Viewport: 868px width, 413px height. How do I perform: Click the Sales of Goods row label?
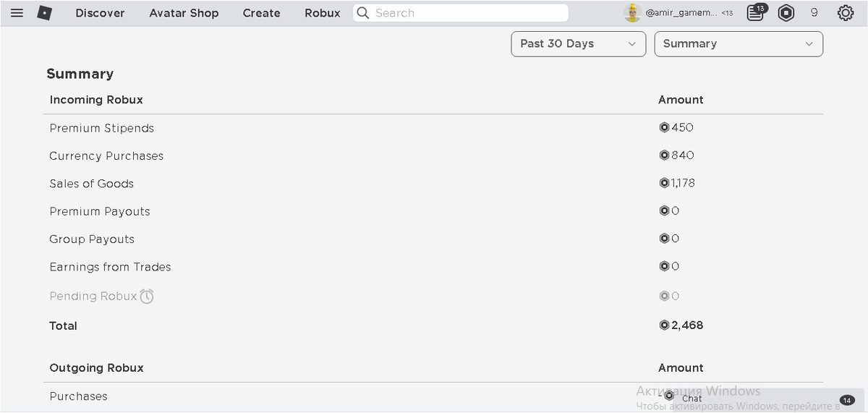tap(91, 184)
